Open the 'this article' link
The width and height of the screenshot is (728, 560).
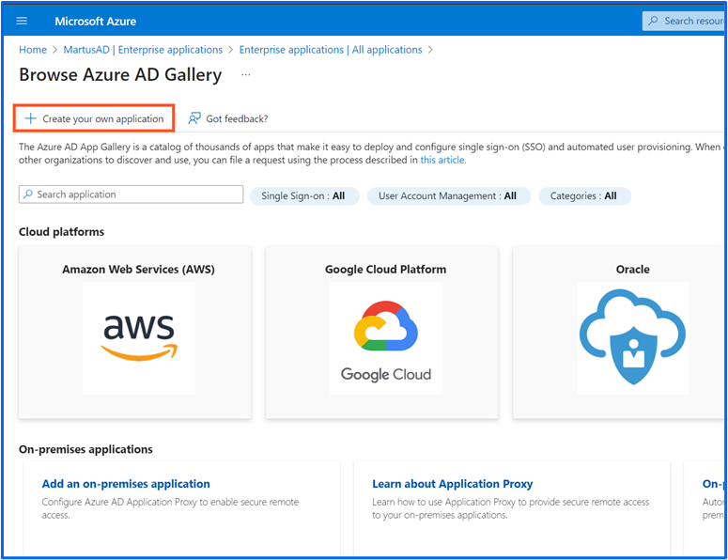[442, 160]
